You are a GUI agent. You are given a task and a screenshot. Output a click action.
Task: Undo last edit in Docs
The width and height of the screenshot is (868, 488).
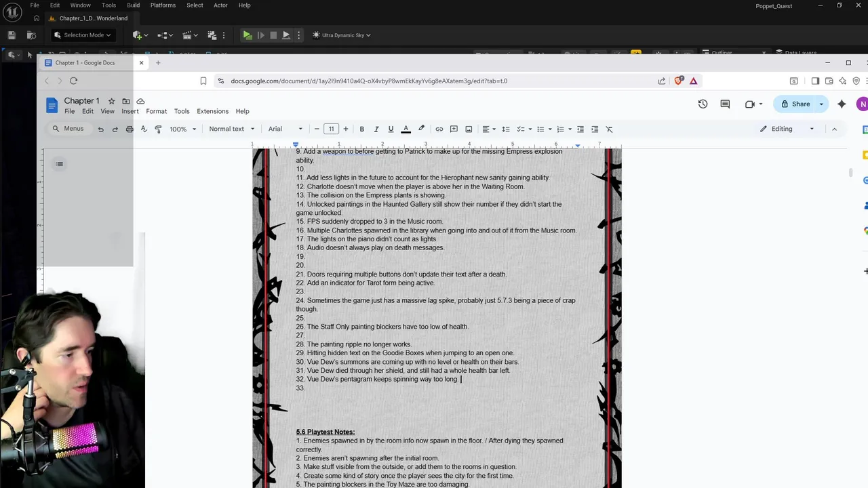[100, 129]
